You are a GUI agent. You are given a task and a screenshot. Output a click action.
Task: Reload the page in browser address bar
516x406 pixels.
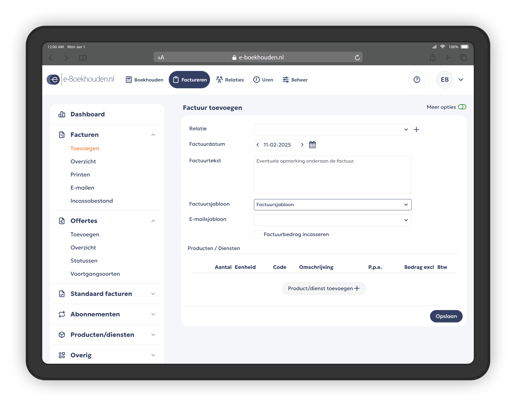pos(357,57)
